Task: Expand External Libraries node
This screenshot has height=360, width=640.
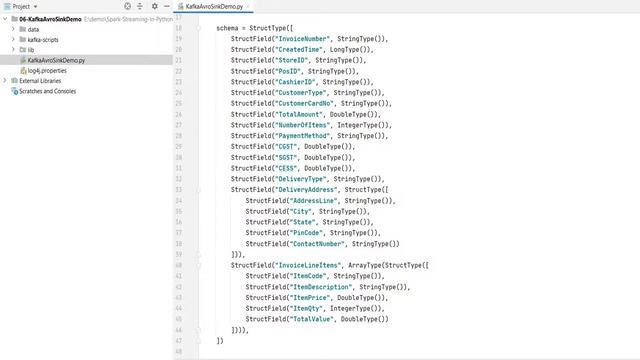Action: click(x=5, y=80)
